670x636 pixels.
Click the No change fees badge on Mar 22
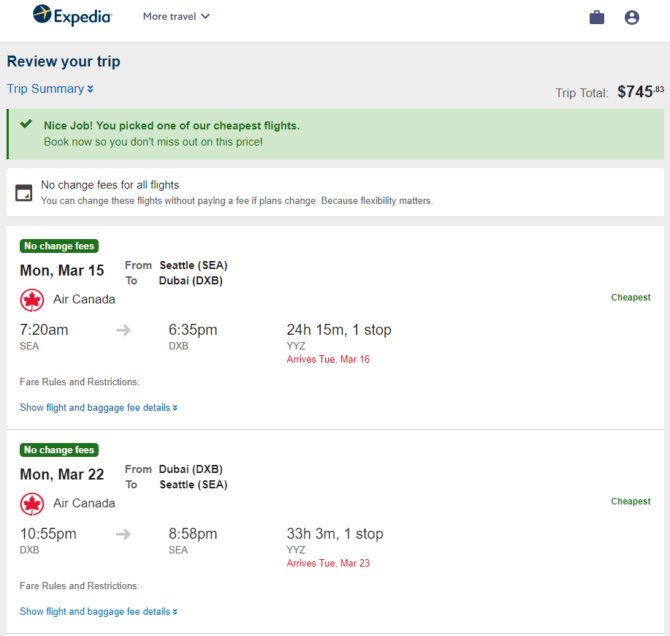[59, 450]
